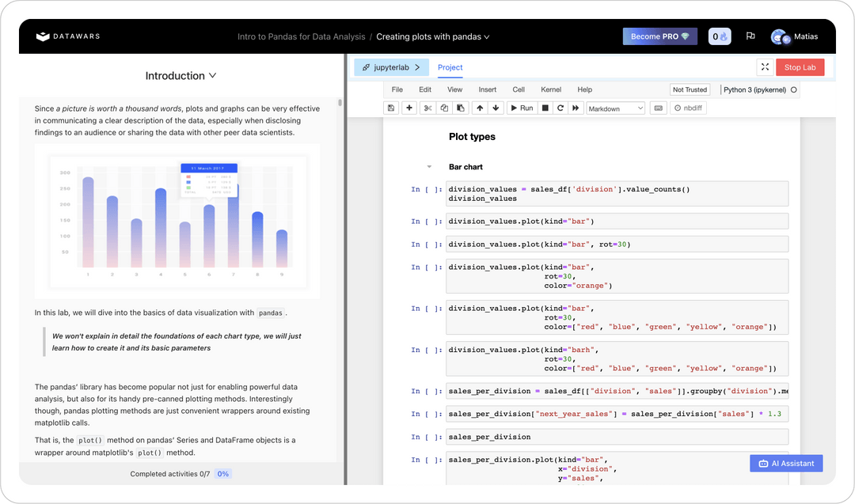Click the Plot types heading
Viewport: 855px width, 504px height.
pyautogui.click(x=472, y=137)
